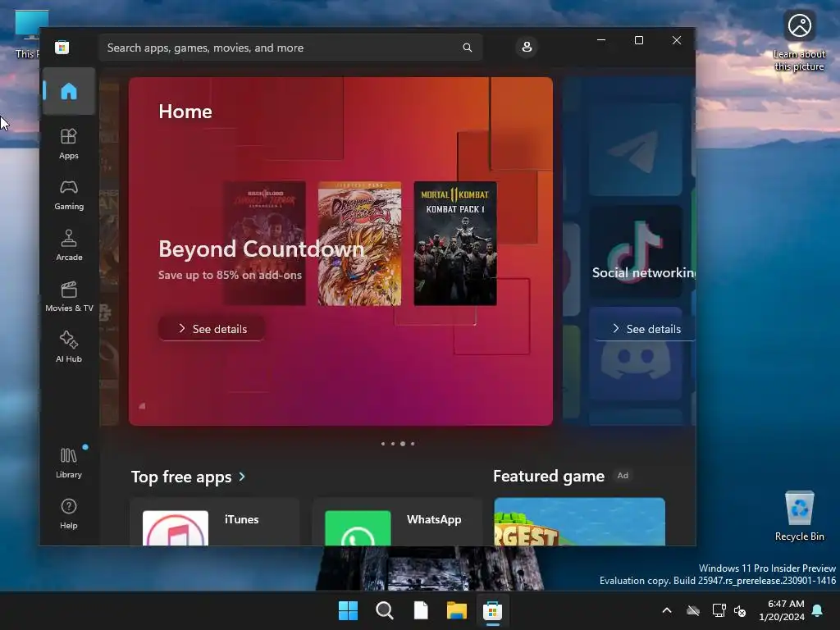Screen dimensions: 840x630
Task: Select the This PC desktop icon
Action: point(27,34)
